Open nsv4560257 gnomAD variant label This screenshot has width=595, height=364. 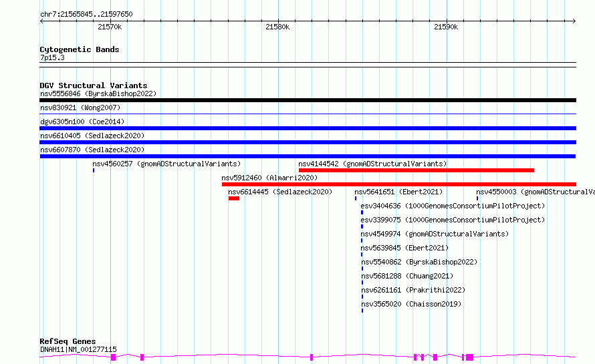click(166, 164)
